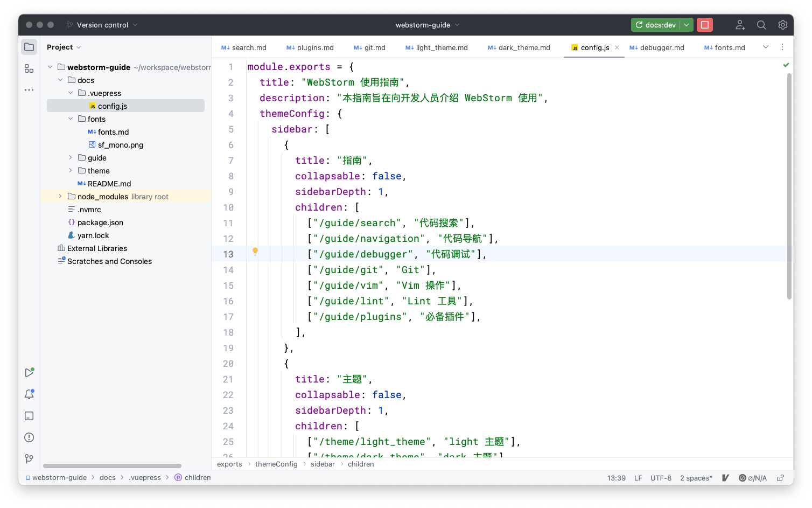Show hidden editor tabs dropdown
Image resolution: width=812 pixels, height=508 pixels.
(x=766, y=47)
